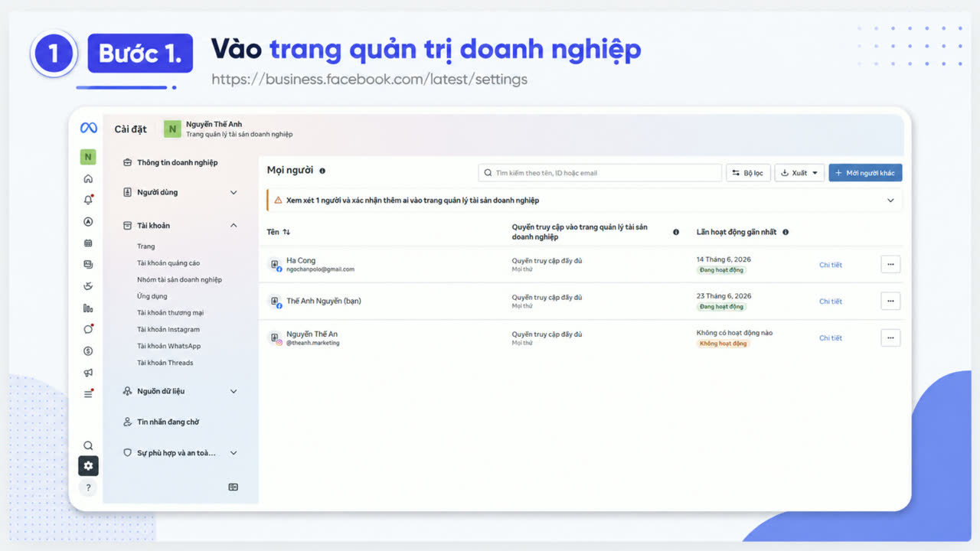Viewport: 980px width, 551px height.
Task: Select Trang under Tài khoản
Action: pos(146,246)
